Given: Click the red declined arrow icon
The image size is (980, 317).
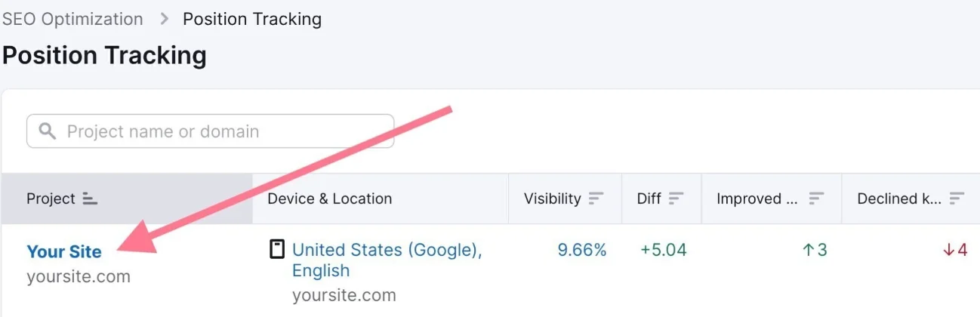Looking at the screenshot, I should click(x=949, y=250).
